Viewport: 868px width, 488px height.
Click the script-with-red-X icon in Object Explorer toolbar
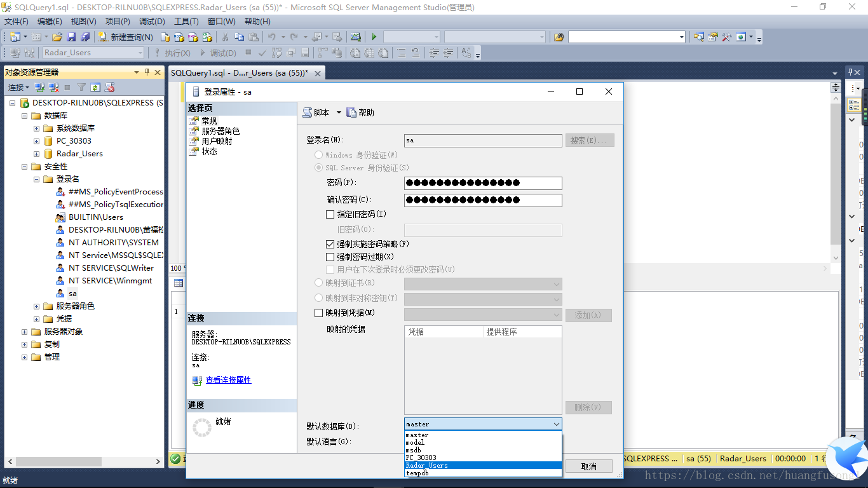[110, 87]
